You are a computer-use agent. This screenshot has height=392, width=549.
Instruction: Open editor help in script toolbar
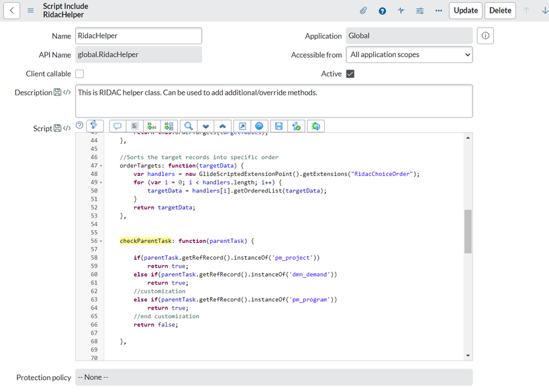(259, 126)
